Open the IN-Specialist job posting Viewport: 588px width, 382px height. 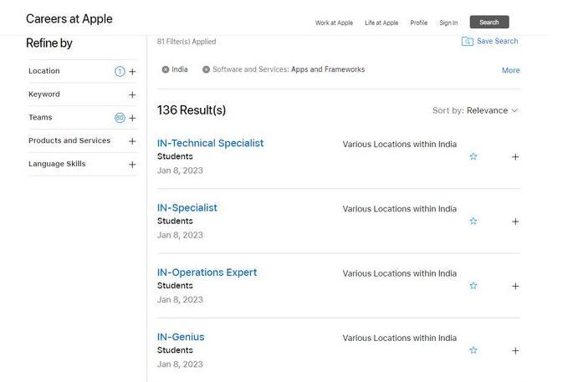click(x=187, y=207)
